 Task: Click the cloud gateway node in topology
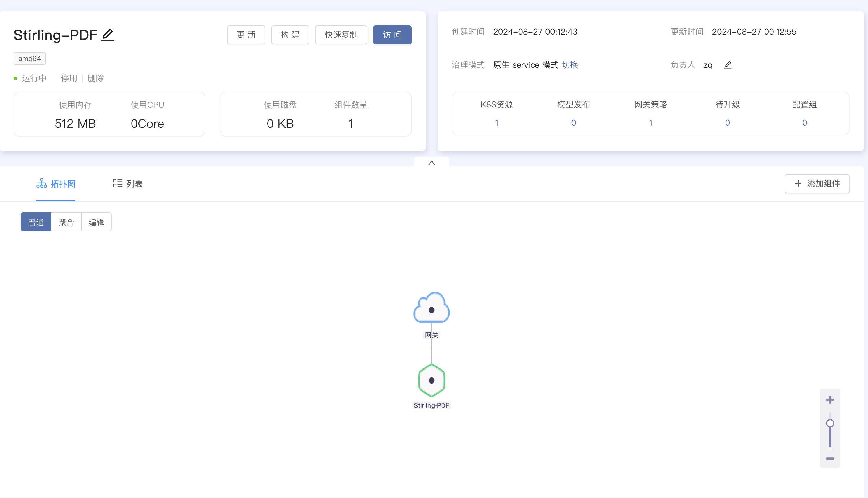coord(431,308)
